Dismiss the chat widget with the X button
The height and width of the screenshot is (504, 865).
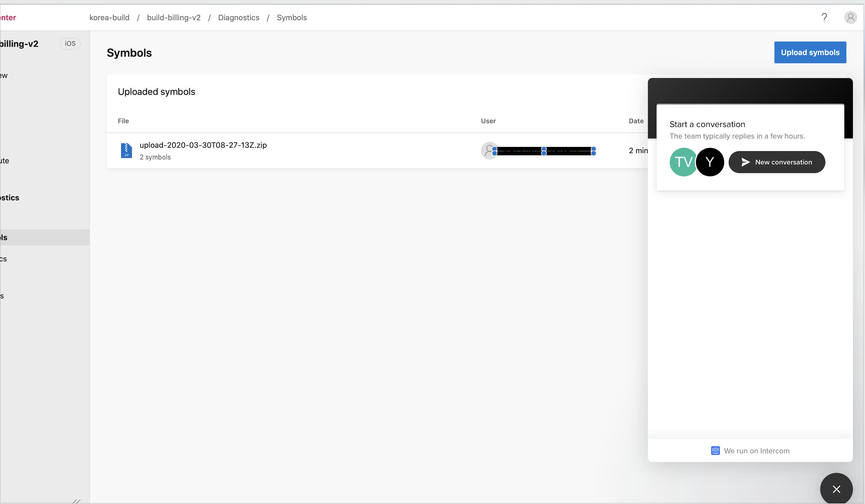coord(837,489)
